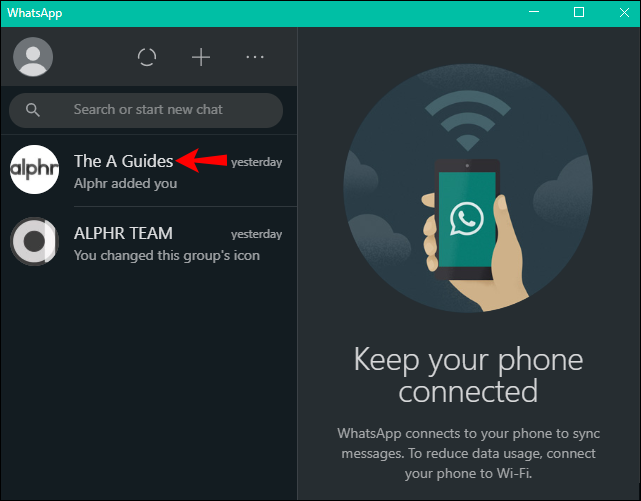Open the alphr group avatar
Viewport: 641px width, 501px height.
34,170
